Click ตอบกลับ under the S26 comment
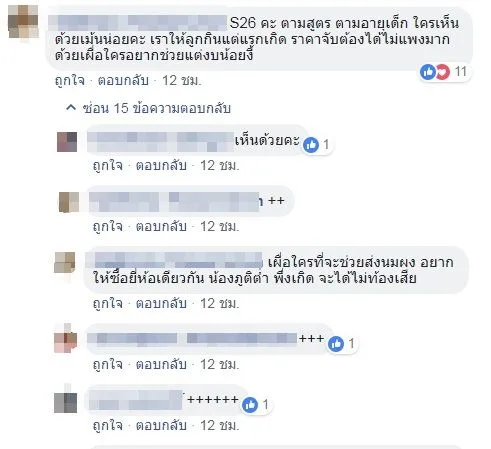This screenshot has height=449, width=491. point(123,81)
